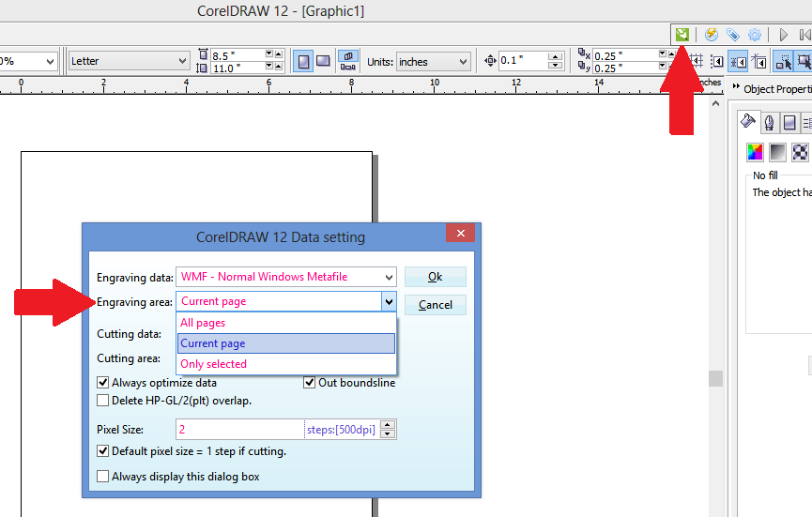Expand the Letter paper size dropdown
812x517 pixels.
tap(183, 62)
